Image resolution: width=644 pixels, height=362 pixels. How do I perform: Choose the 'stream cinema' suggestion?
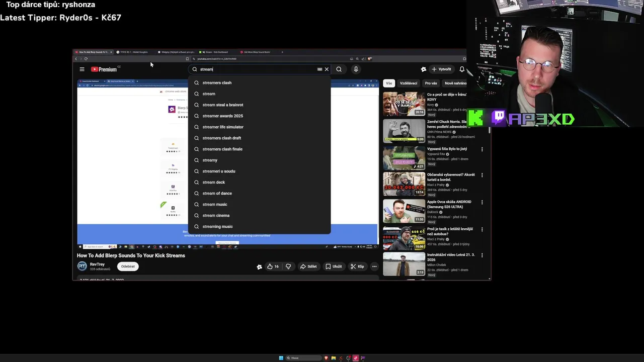[260, 215]
